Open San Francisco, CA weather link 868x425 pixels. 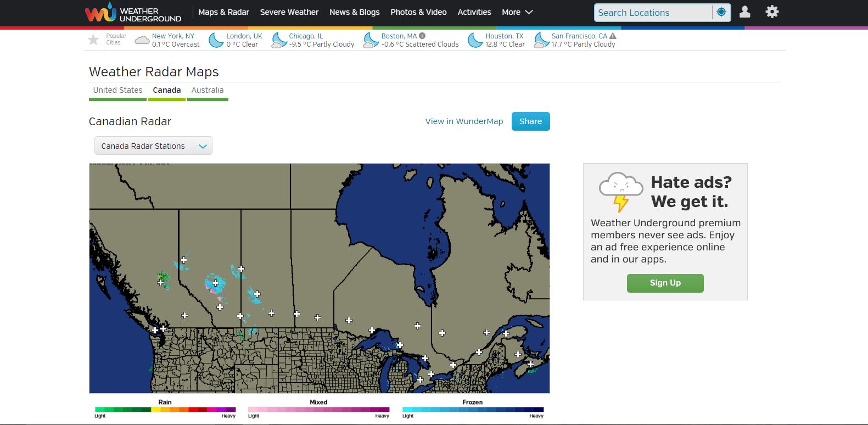(579, 36)
